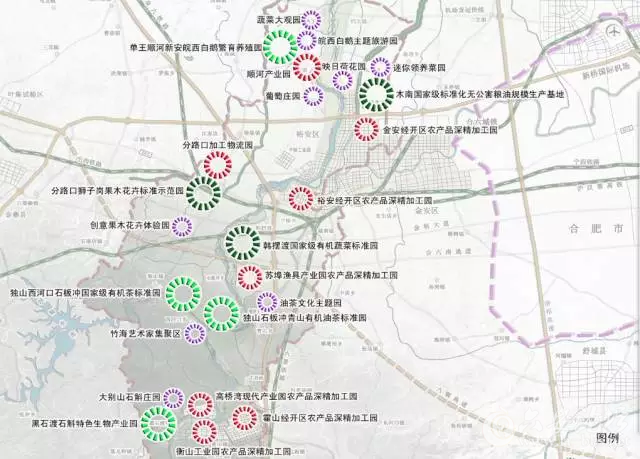Screen dimensions: 640x459
Task: Click the purple 映日荷花园 marker
Action: [342, 81]
